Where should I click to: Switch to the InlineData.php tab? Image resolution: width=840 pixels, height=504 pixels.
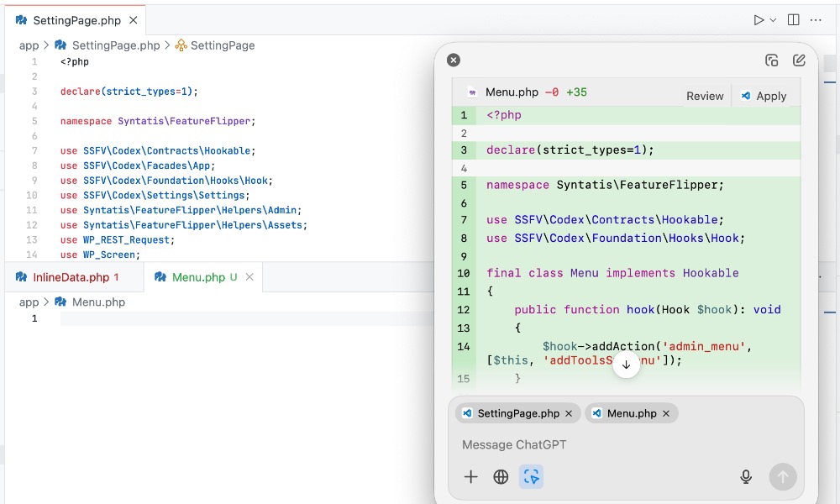pyautogui.click(x=74, y=277)
